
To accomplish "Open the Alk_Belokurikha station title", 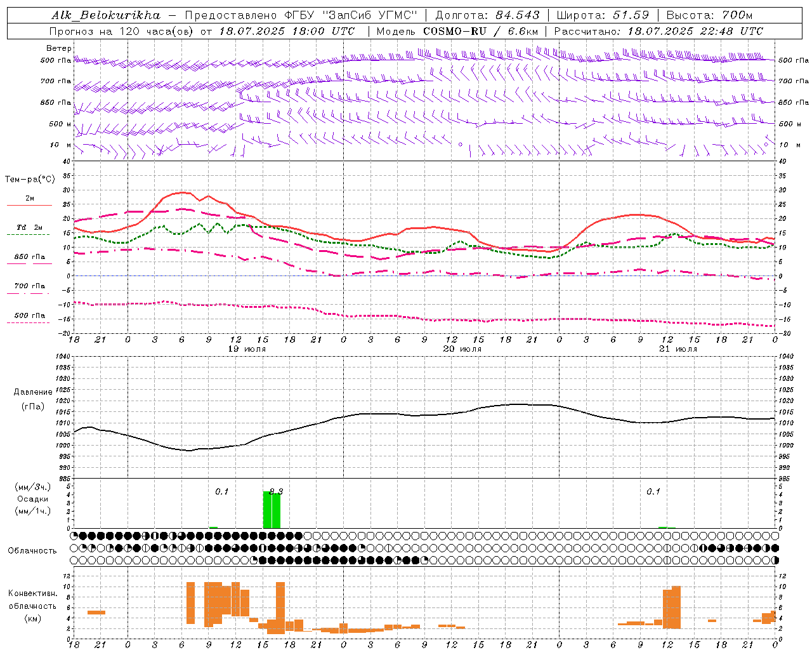I will click(x=107, y=15).
